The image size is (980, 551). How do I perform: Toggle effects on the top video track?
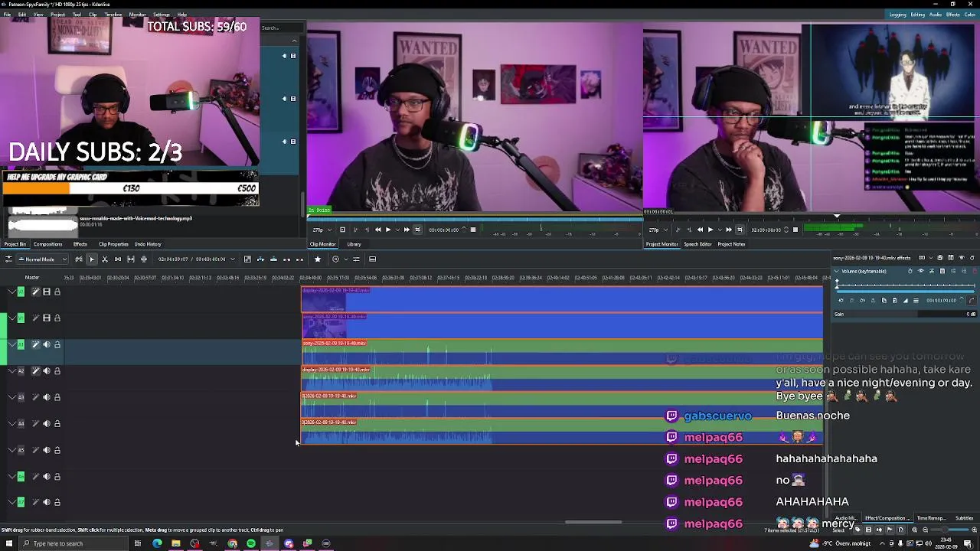pos(35,292)
